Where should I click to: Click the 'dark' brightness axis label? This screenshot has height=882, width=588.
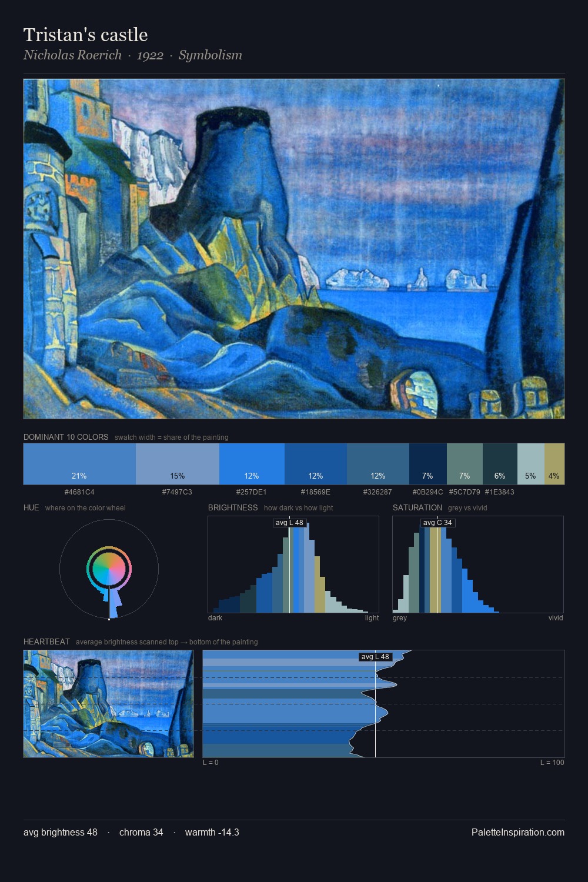click(x=215, y=617)
